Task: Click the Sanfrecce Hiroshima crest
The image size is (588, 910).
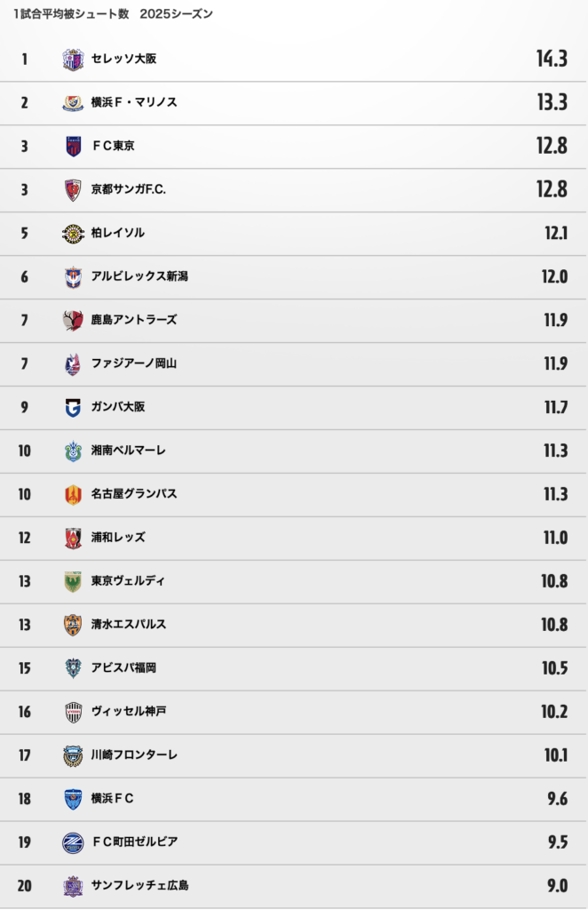Action: 73,887
